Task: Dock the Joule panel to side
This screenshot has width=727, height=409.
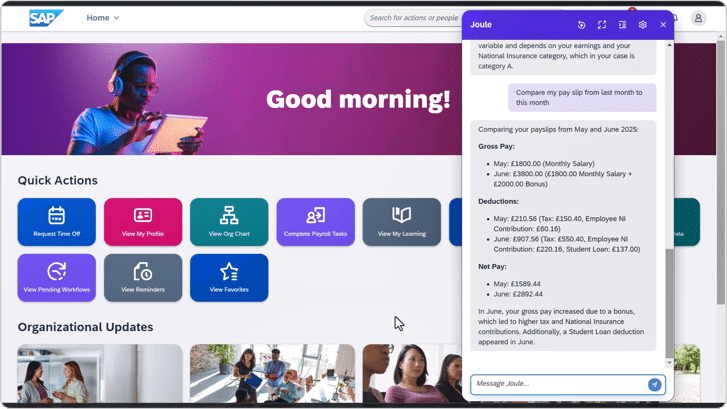Action: coord(622,25)
